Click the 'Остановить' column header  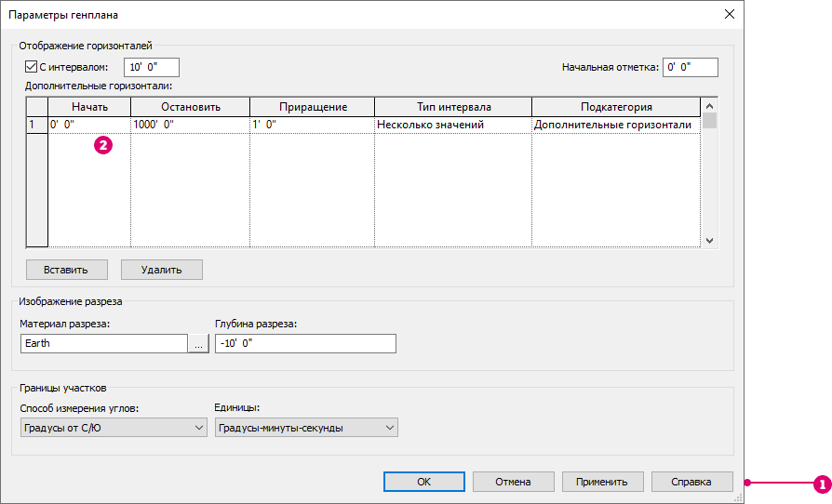190,107
